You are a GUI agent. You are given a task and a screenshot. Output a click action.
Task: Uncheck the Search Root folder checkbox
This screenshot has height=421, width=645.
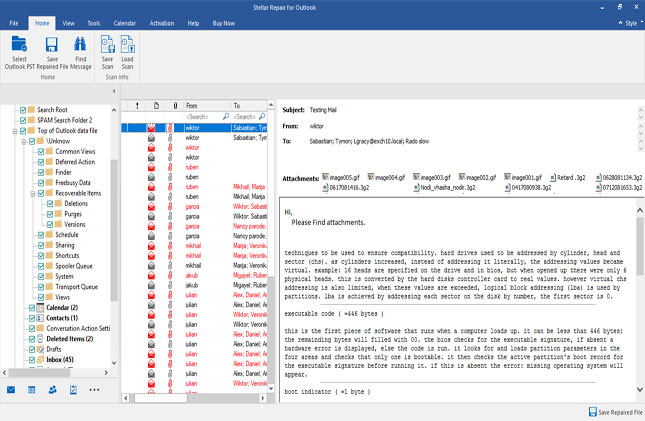23,110
